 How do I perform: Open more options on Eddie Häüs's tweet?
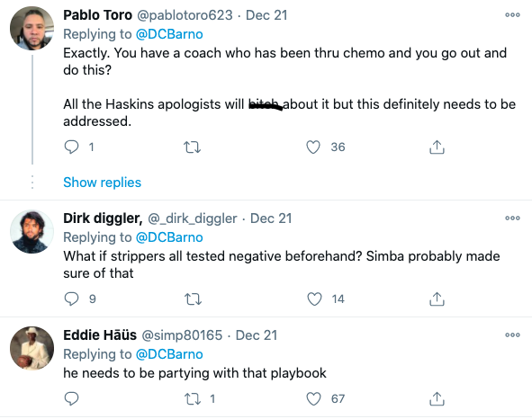click(x=512, y=334)
